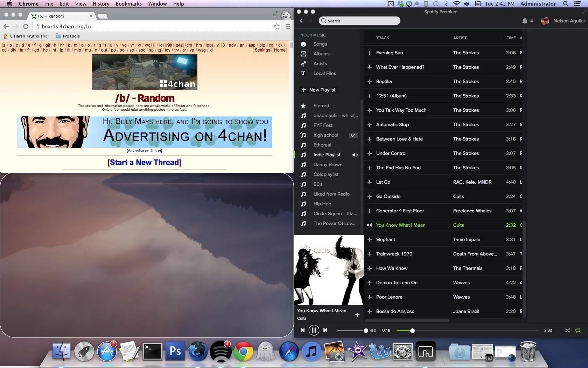Open artist Freelance Whales link
588x368 pixels.
pos(472,211)
